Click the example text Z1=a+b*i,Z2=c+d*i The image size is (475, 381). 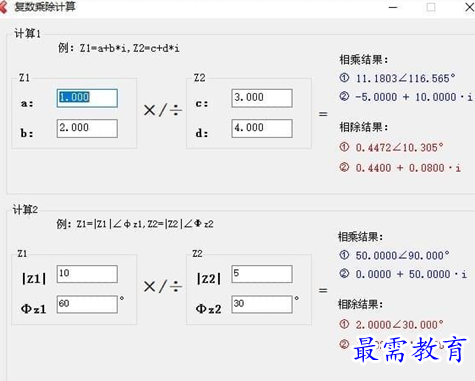130,49
